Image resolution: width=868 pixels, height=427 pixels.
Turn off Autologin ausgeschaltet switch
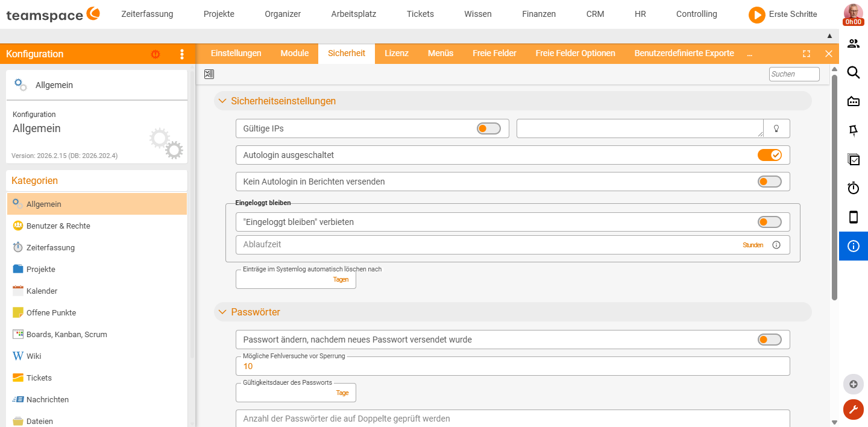point(769,155)
